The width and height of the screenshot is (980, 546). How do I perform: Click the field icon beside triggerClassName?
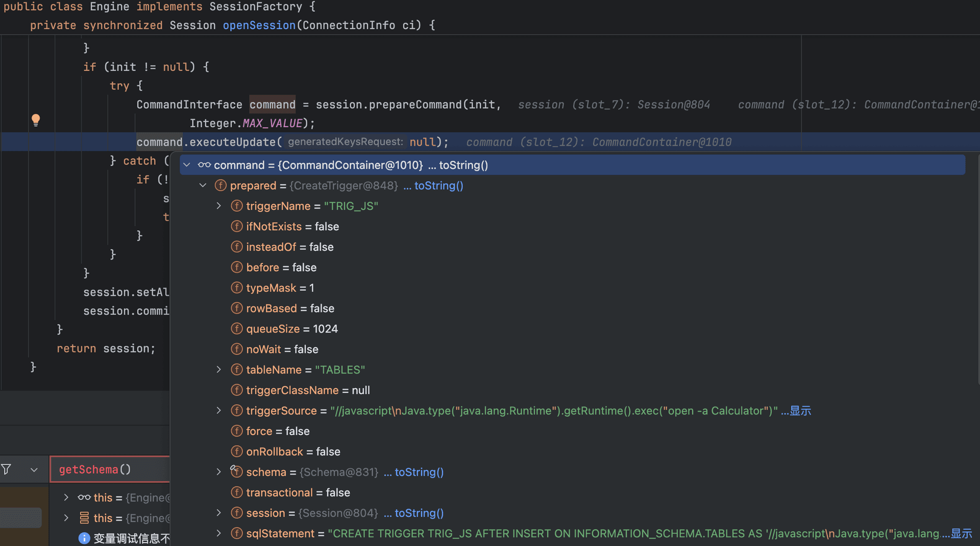(237, 390)
